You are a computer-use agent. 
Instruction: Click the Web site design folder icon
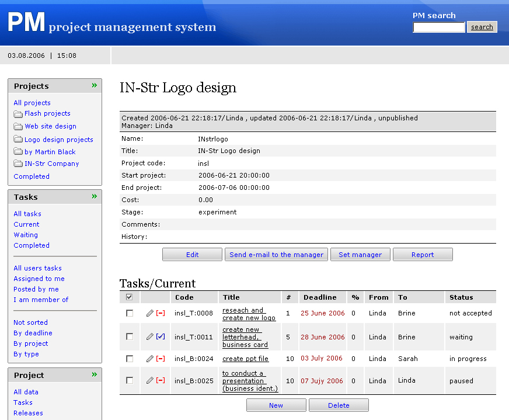click(18, 126)
